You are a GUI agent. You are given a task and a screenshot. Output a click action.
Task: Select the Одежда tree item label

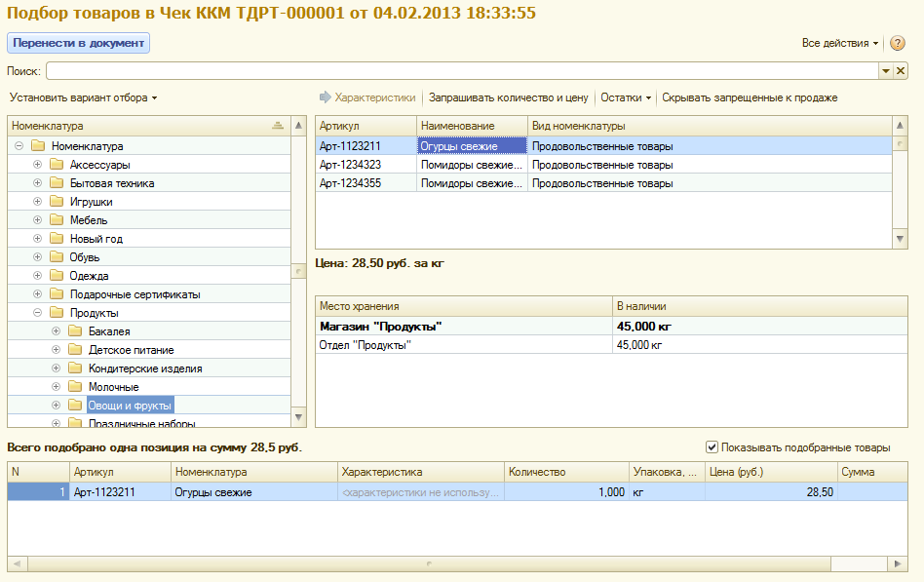89,275
